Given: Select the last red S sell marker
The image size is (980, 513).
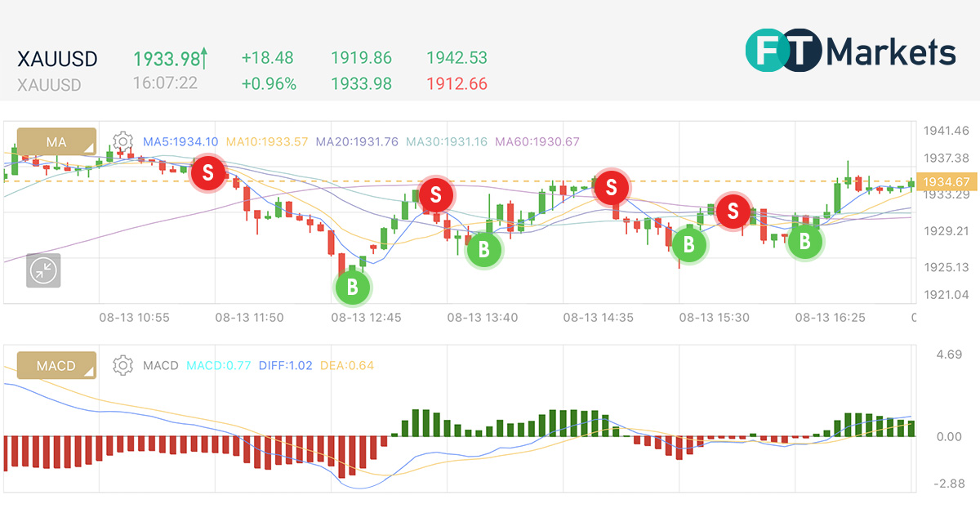Looking at the screenshot, I should [734, 212].
